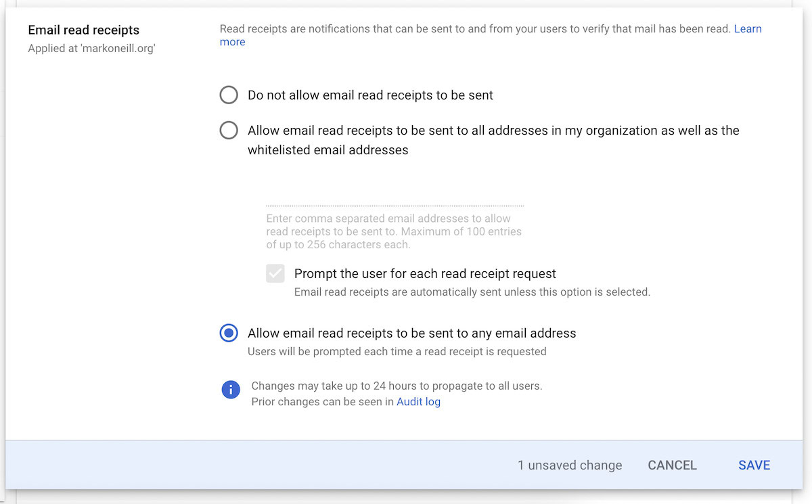Viewport: 812px width, 504px height.
Task: Select the "any email address" radio button
Action: (229, 334)
